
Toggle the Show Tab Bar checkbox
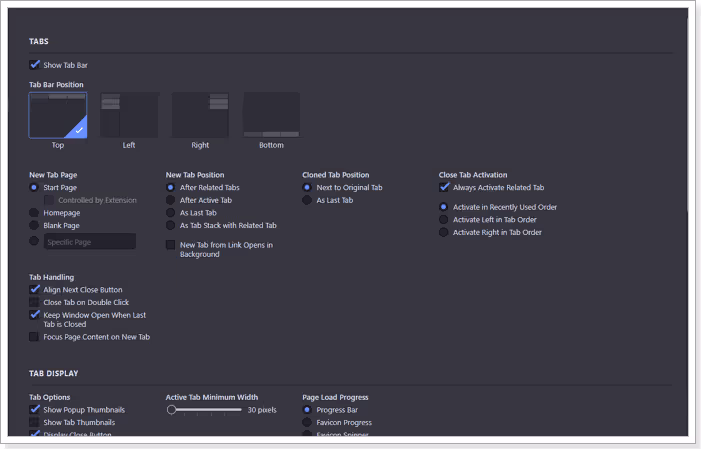point(34,65)
